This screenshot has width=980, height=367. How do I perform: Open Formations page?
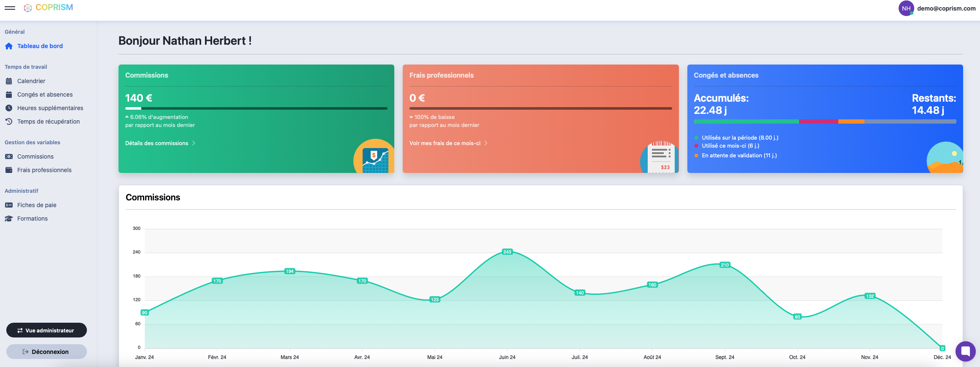pyautogui.click(x=32, y=219)
